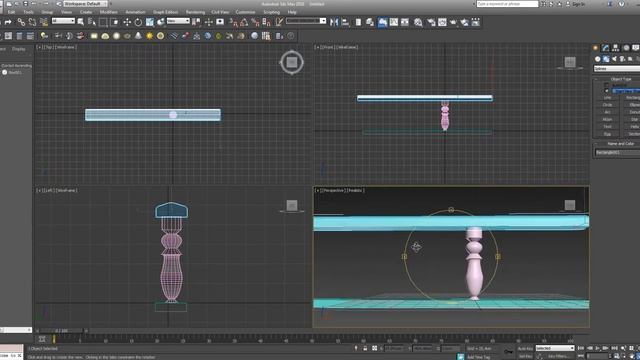Switch to the Create command panel tab

tap(596, 48)
